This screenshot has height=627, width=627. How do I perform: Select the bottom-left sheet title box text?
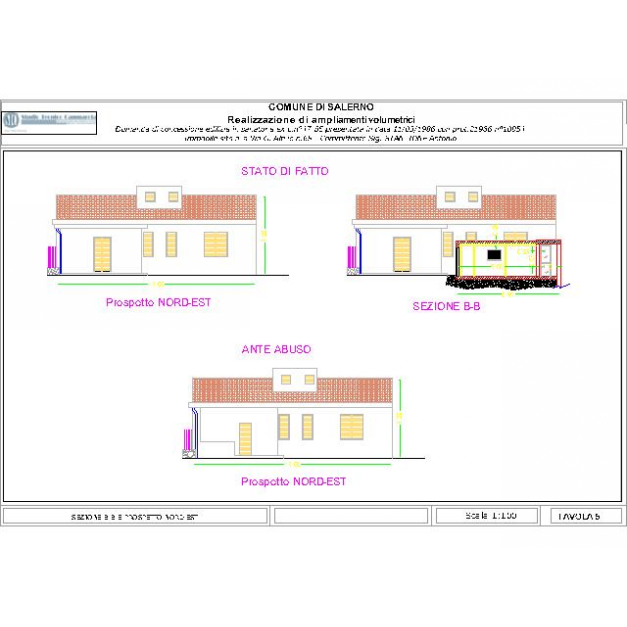pyautogui.click(x=135, y=517)
